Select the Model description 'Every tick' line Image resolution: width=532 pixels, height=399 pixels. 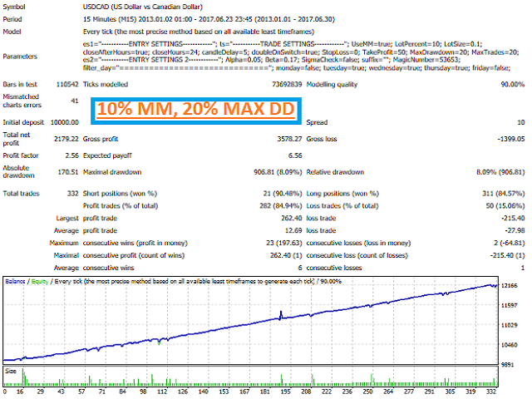pos(199,32)
